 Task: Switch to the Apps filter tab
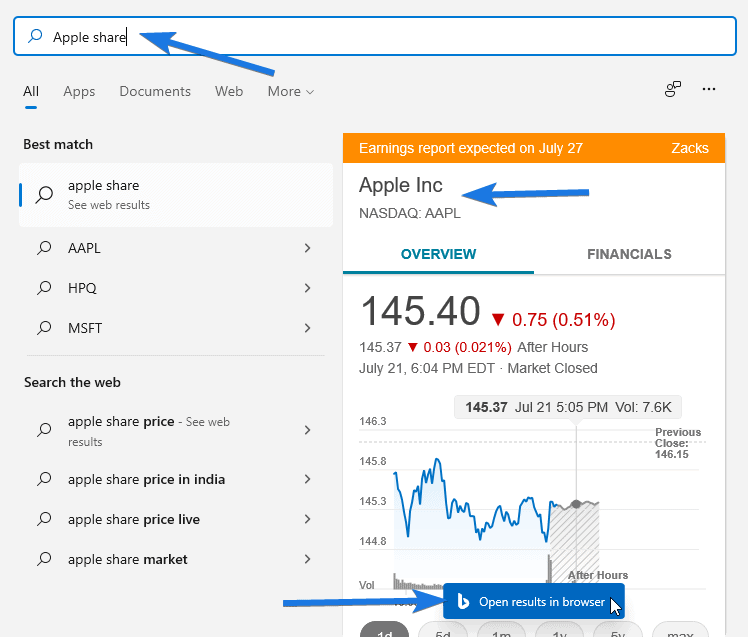click(x=79, y=91)
